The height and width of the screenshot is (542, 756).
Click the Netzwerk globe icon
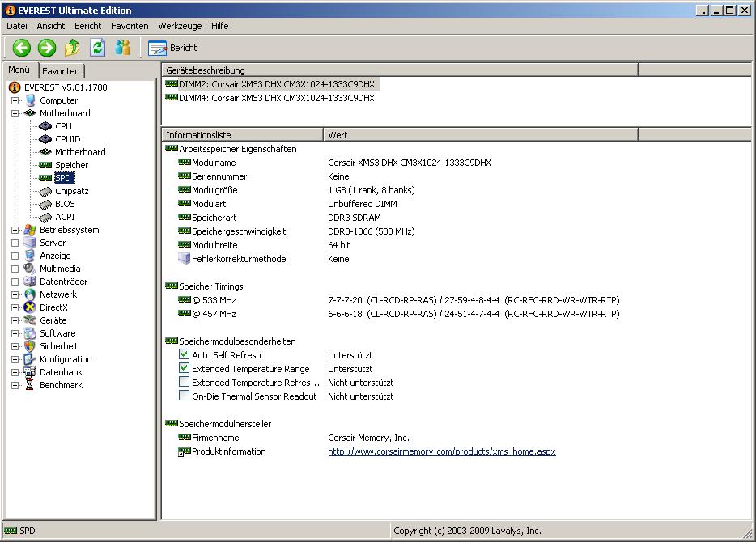point(30,294)
